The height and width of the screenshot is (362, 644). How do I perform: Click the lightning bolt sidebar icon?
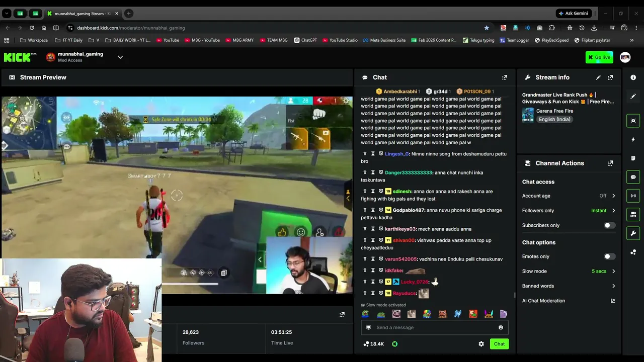point(633,139)
